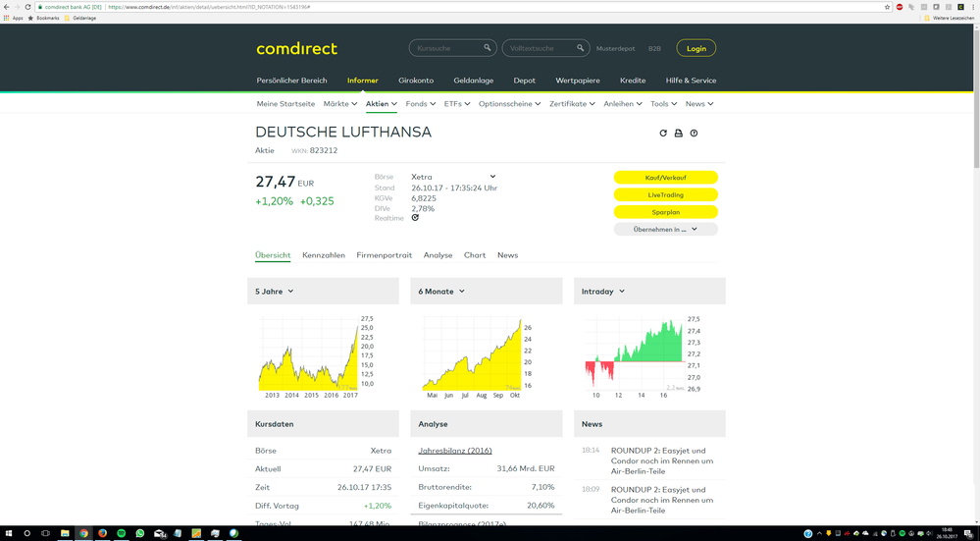Click the Login button
The height and width of the screenshot is (541, 980).
(696, 48)
